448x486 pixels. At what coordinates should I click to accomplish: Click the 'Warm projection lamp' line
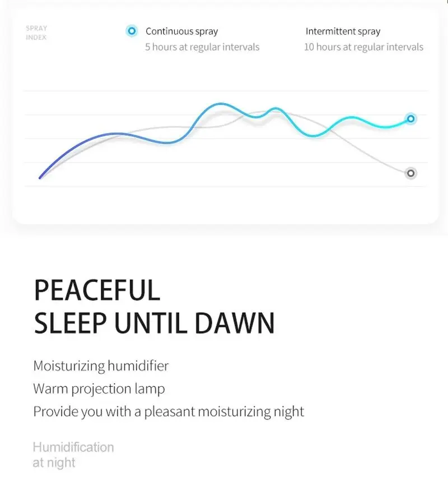[x=99, y=388]
